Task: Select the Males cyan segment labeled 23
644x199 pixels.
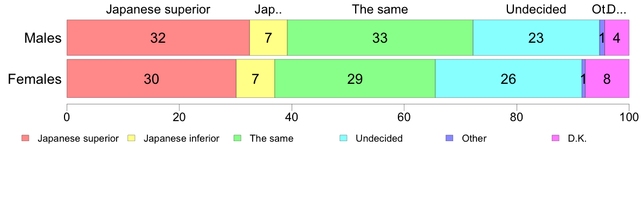Action: (536, 37)
